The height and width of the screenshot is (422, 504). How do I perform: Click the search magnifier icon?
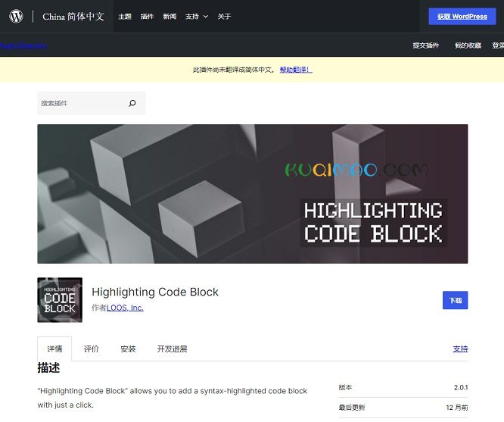(132, 103)
